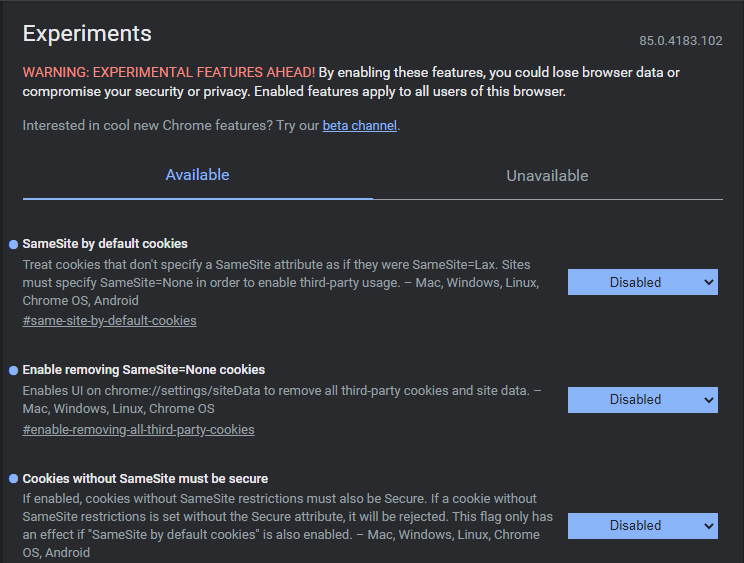
Task: Click the #same-site-by-default-cookies anchor link
Action: click(109, 321)
